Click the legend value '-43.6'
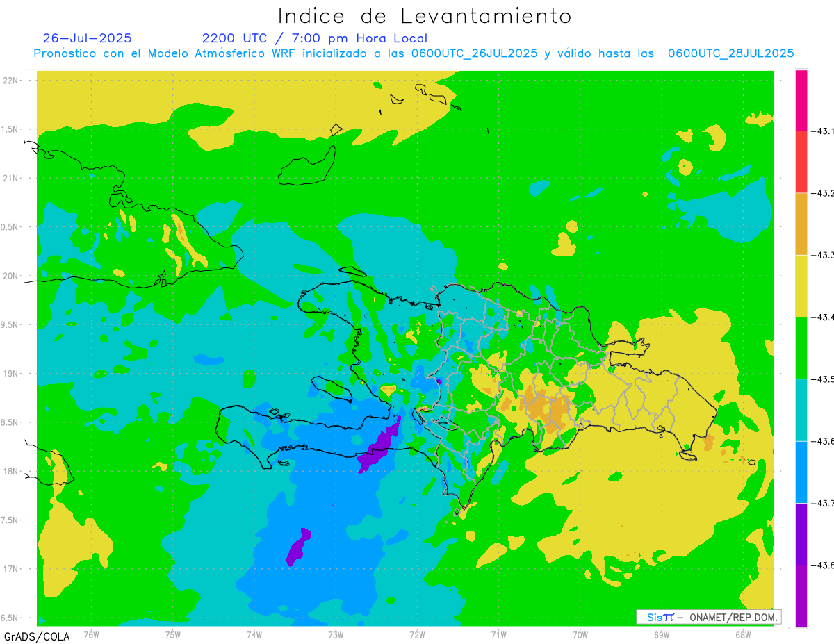Viewport: 834px width, 644px height. pyautogui.click(x=822, y=441)
